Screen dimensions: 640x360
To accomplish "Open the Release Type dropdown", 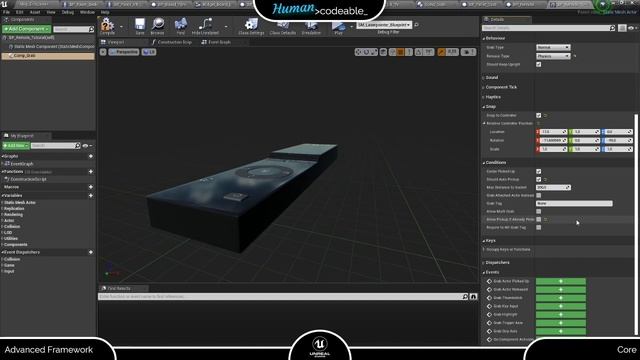I will tap(553, 56).
